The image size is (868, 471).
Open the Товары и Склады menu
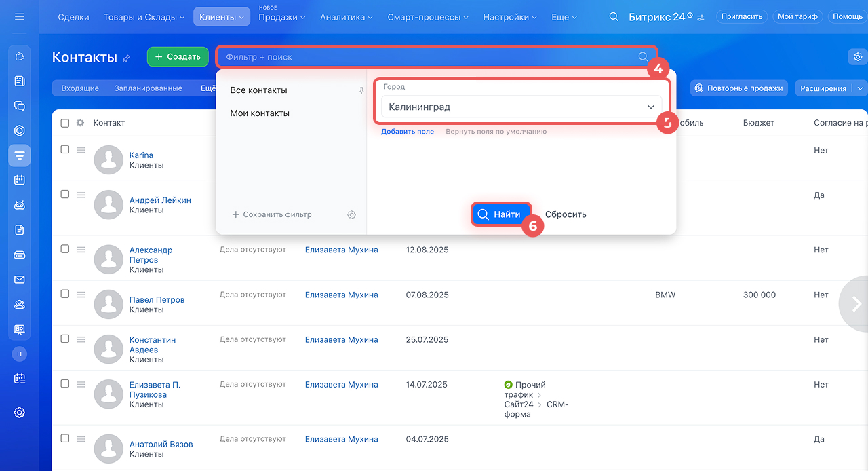[144, 17]
